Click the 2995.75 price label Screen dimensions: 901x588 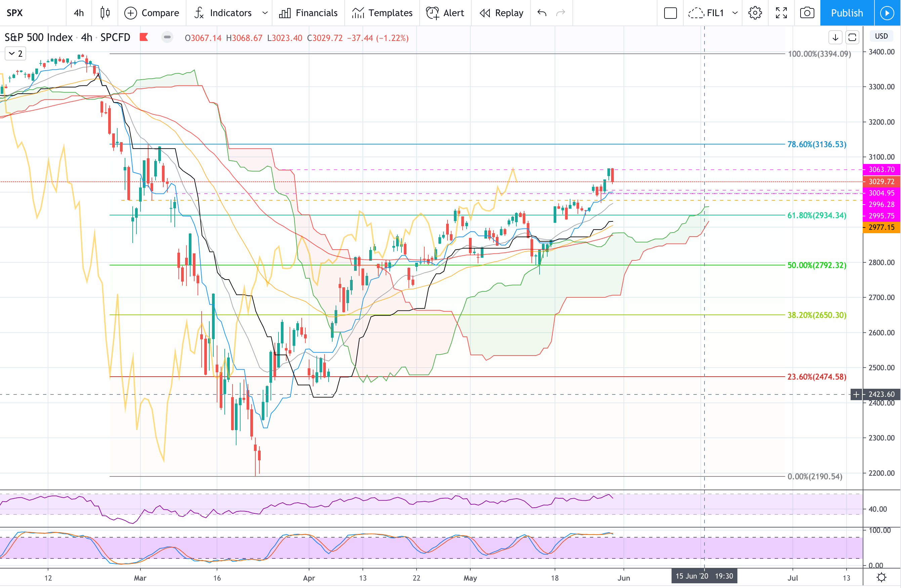(881, 216)
